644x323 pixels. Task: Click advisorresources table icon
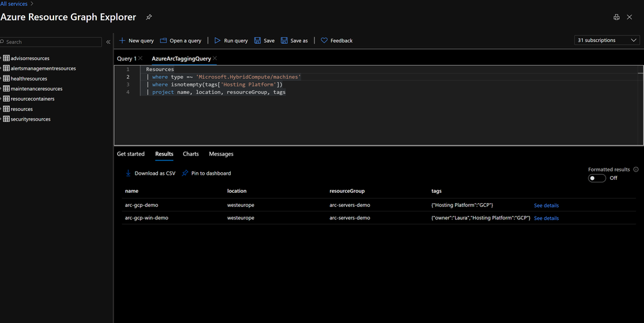pyautogui.click(x=6, y=58)
